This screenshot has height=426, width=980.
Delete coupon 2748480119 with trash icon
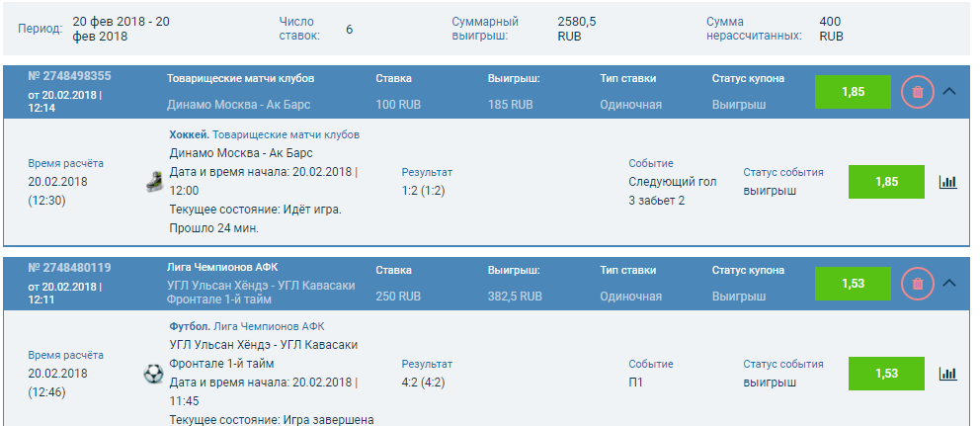click(x=918, y=284)
